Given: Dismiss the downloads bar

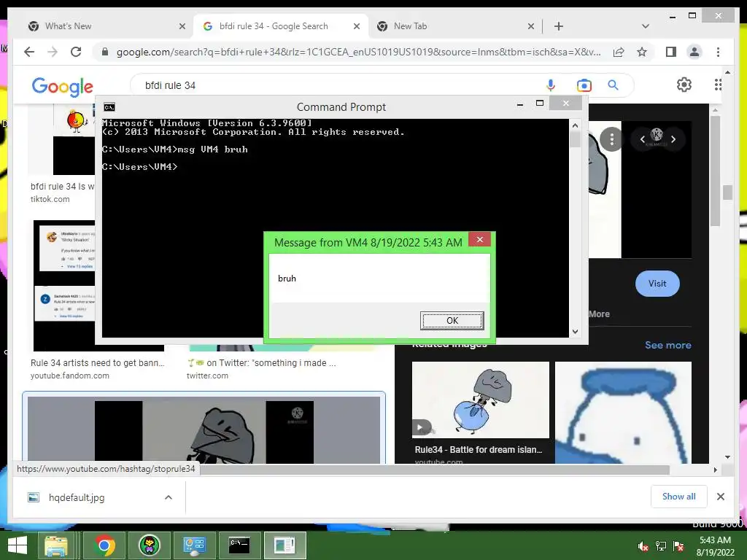Looking at the screenshot, I should click(721, 497).
